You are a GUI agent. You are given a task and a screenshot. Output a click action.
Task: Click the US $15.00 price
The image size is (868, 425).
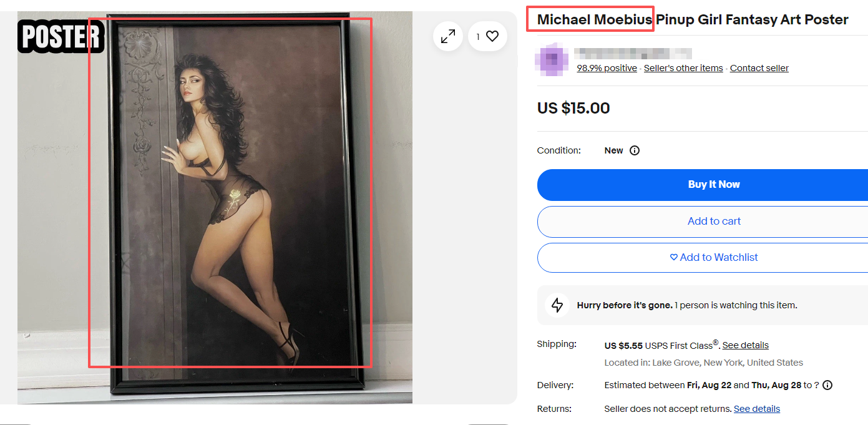click(x=573, y=108)
